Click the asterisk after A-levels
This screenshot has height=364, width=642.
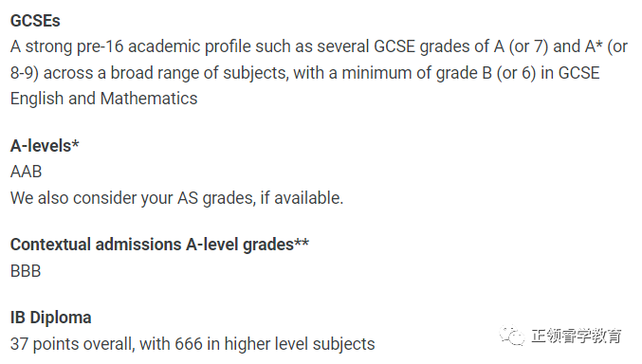coord(75,143)
